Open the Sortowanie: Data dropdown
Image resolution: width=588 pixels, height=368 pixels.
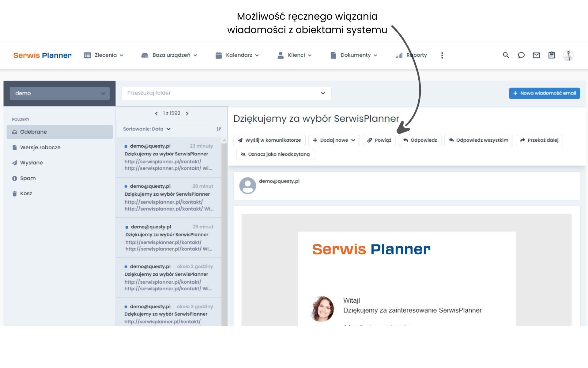[147, 129]
